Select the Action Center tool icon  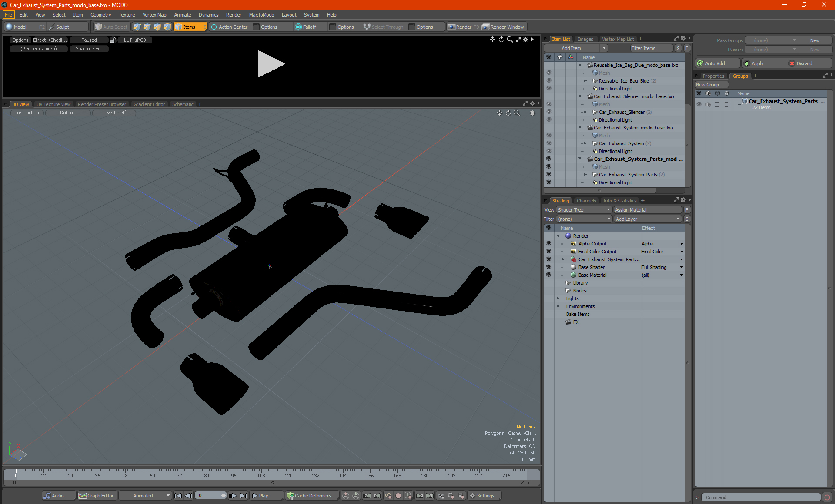pyautogui.click(x=214, y=27)
